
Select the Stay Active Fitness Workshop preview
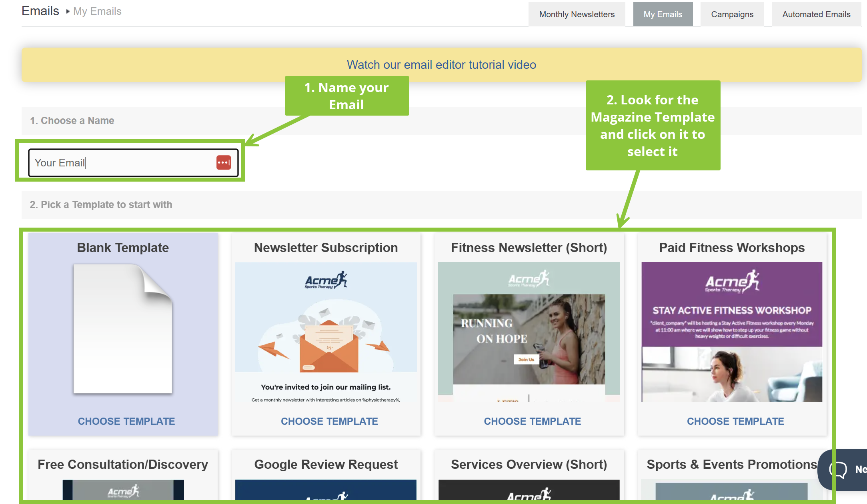tap(732, 332)
